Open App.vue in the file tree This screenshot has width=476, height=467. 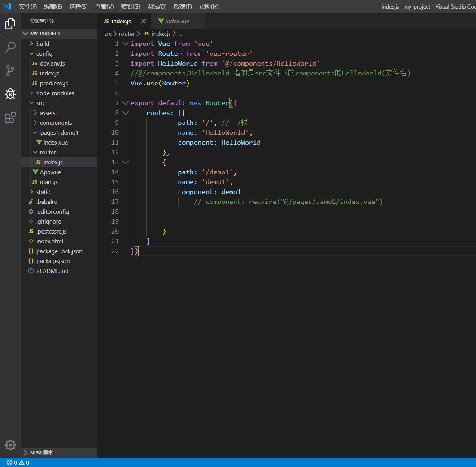tap(50, 172)
